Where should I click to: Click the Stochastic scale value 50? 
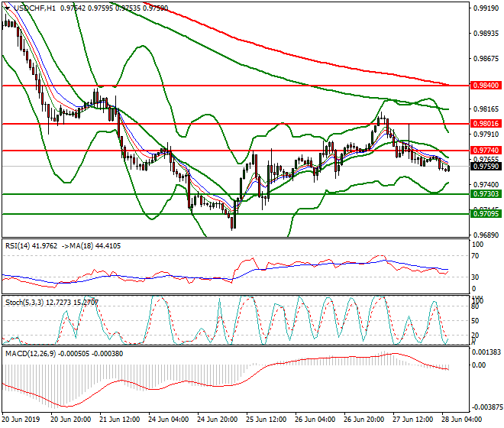pos(475,321)
